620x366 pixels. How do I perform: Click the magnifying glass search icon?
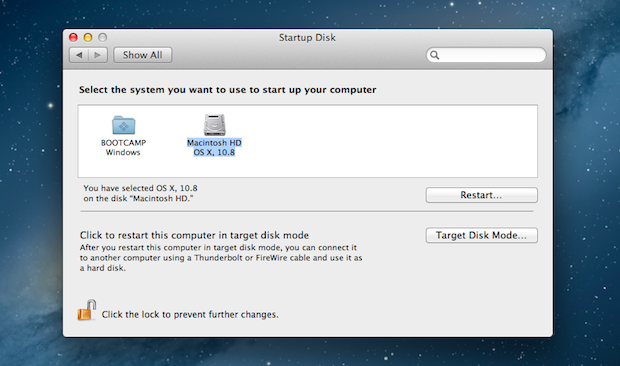pos(435,55)
